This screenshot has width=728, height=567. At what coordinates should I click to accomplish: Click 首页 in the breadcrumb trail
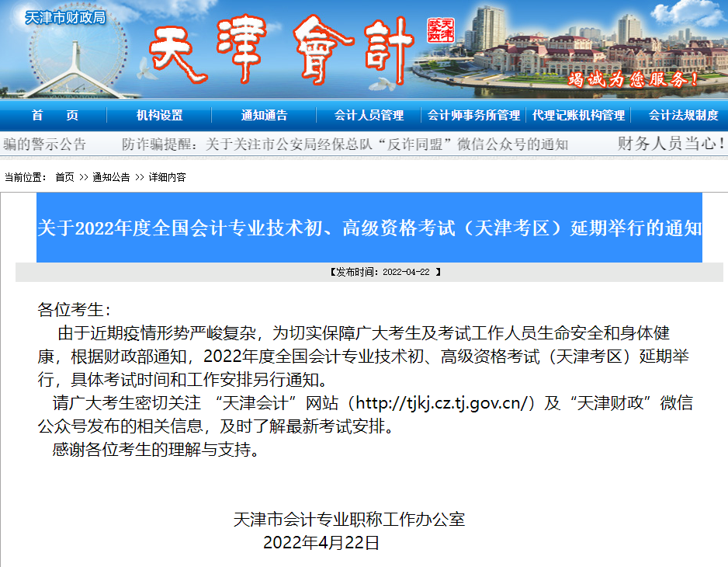point(65,177)
